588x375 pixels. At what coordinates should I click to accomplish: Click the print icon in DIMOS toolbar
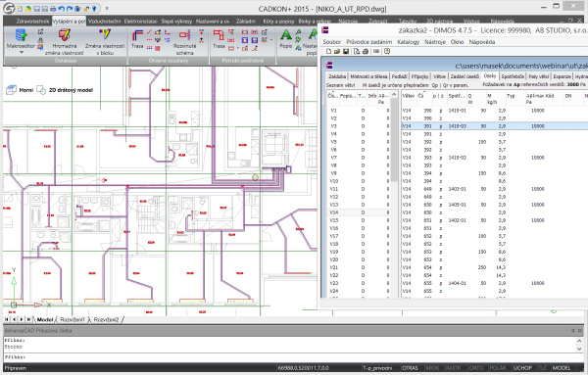click(x=366, y=51)
